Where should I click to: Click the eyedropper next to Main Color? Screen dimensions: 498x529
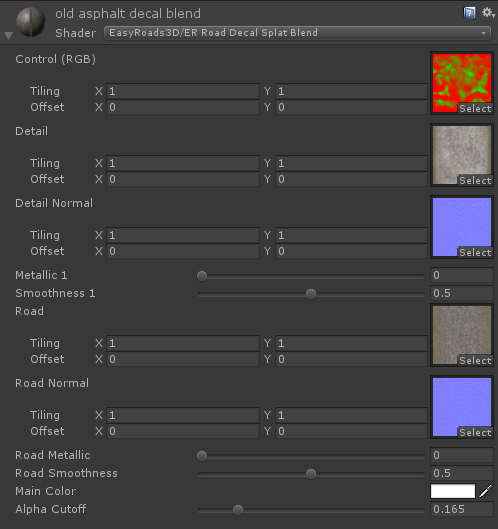[486, 491]
